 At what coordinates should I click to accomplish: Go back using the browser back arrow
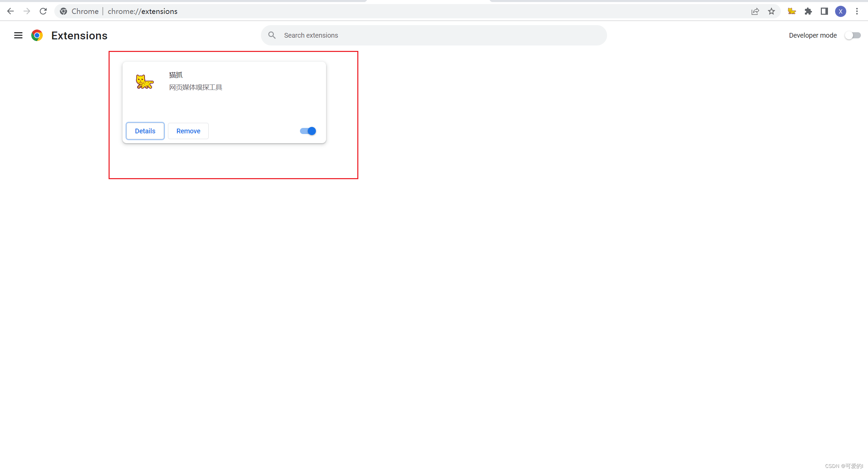[11, 11]
